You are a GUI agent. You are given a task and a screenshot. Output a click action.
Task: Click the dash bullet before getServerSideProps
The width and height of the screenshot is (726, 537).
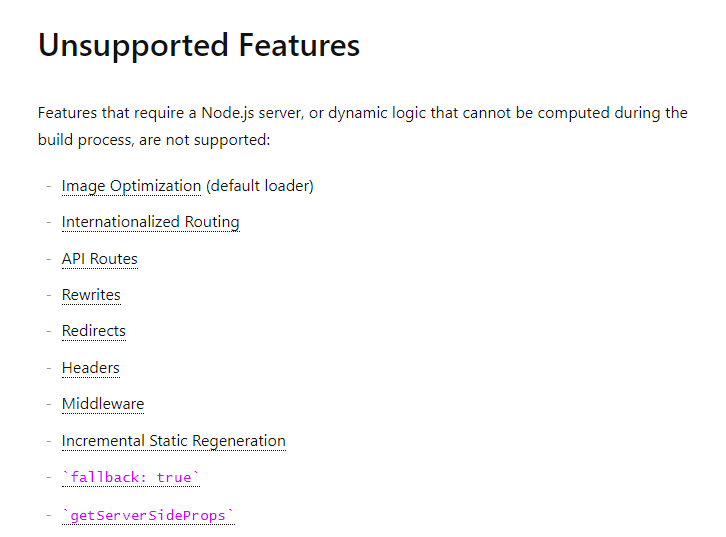click(49, 515)
